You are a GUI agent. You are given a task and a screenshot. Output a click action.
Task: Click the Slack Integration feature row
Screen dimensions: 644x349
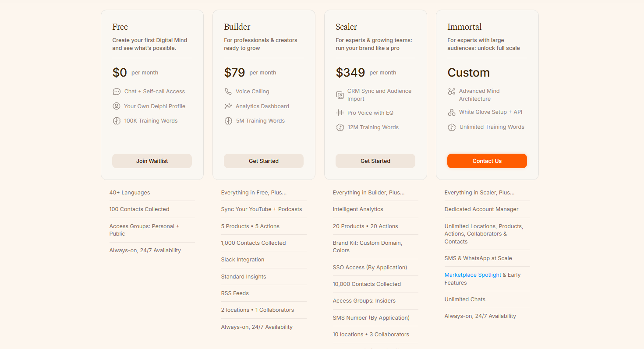pos(264,260)
